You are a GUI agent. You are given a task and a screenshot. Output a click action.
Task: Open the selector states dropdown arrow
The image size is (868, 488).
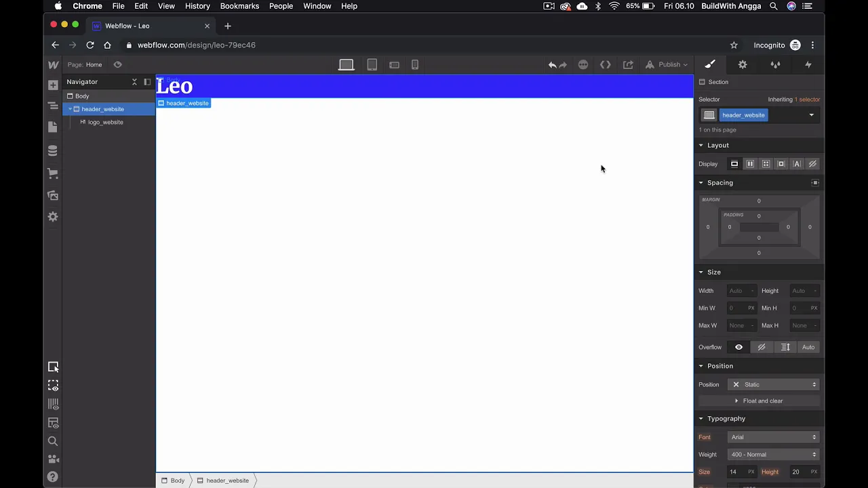[811, 115]
